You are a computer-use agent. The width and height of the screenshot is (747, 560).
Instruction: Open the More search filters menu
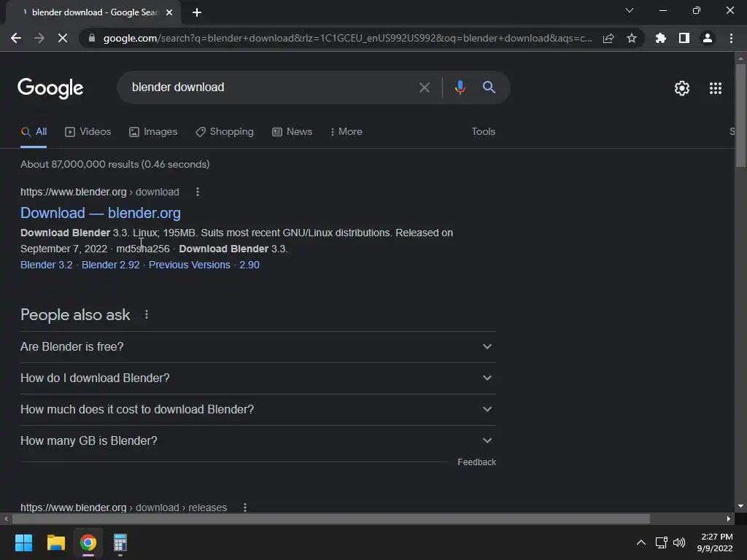(x=347, y=131)
